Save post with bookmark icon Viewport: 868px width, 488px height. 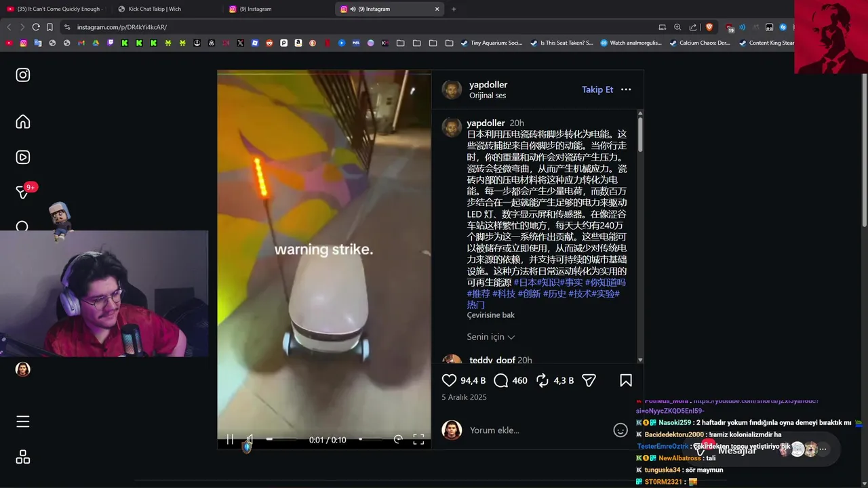tap(626, 380)
